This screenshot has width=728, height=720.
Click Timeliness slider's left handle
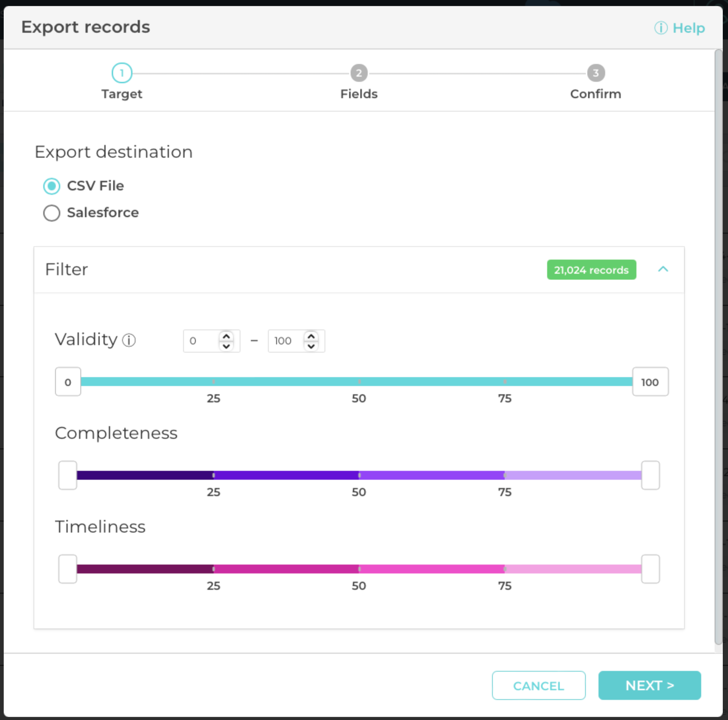click(x=68, y=569)
